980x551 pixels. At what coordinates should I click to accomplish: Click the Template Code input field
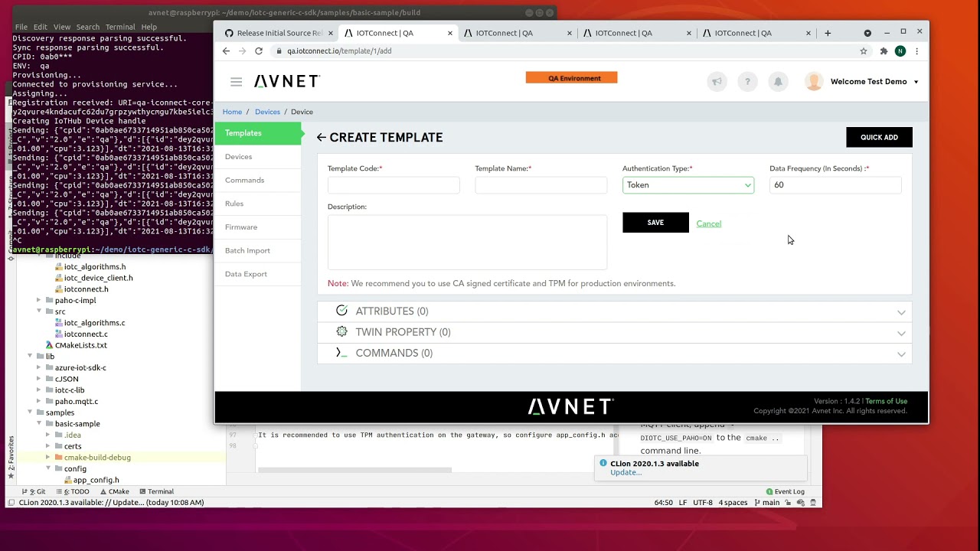[394, 185]
